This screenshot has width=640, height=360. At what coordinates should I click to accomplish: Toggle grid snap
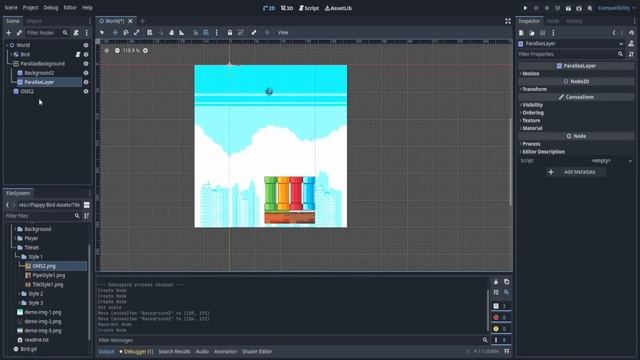[x=206, y=33]
